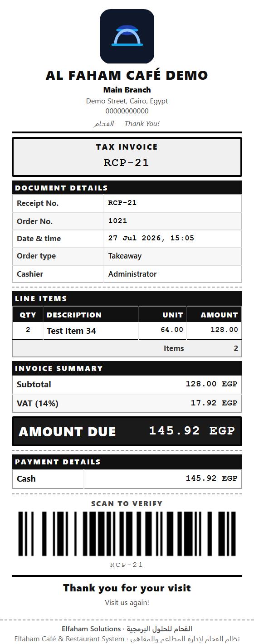Select the Takeaway order type cell
Viewport: 254px width, 644px height.
click(x=173, y=256)
